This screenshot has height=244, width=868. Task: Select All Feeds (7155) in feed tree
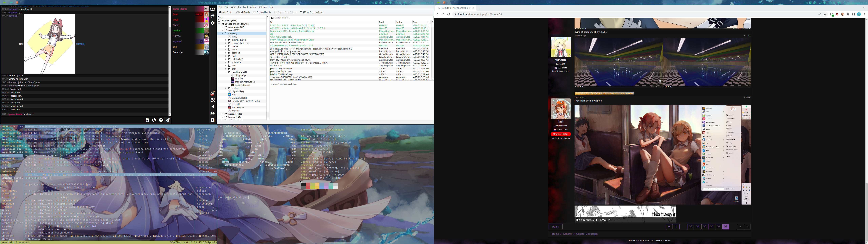(x=229, y=21)
